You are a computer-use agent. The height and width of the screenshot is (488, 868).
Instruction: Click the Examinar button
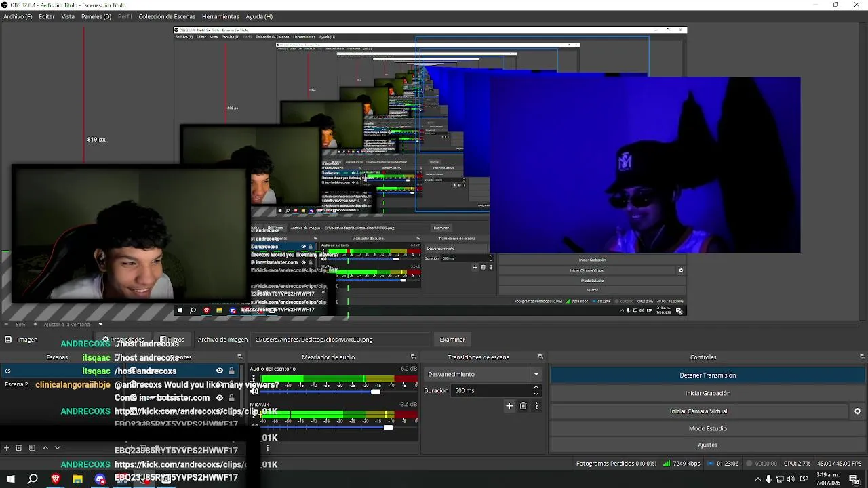pyautogui.click(x=452, y=340)
